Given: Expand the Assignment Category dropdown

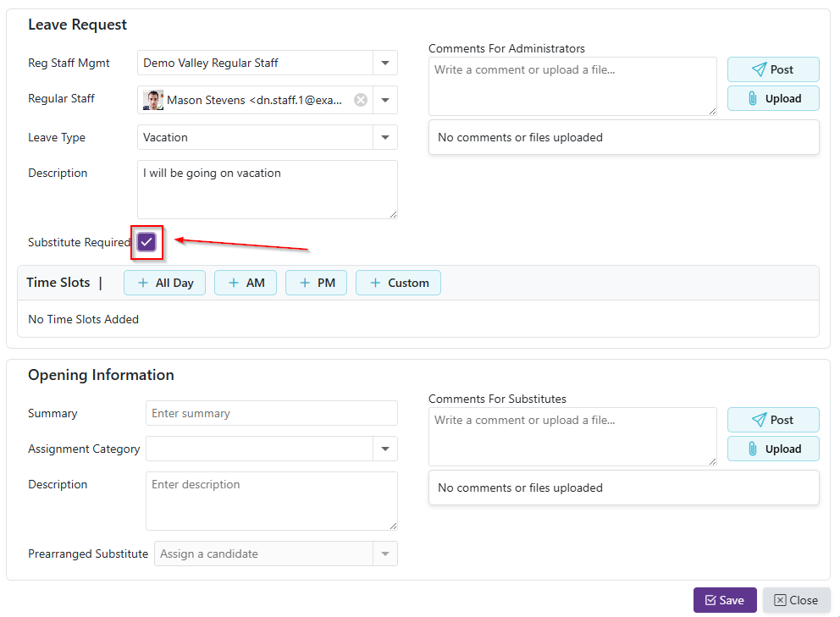Looking at the screenshot, I should point(385,449).
